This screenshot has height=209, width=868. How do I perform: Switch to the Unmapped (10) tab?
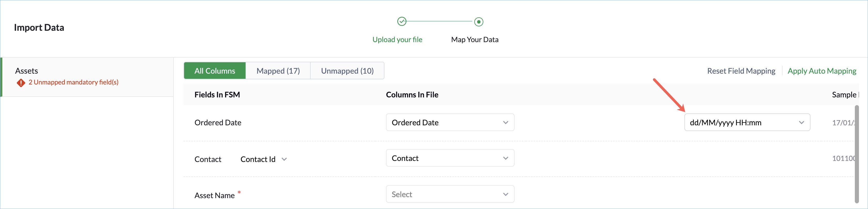tap(347, 71)
